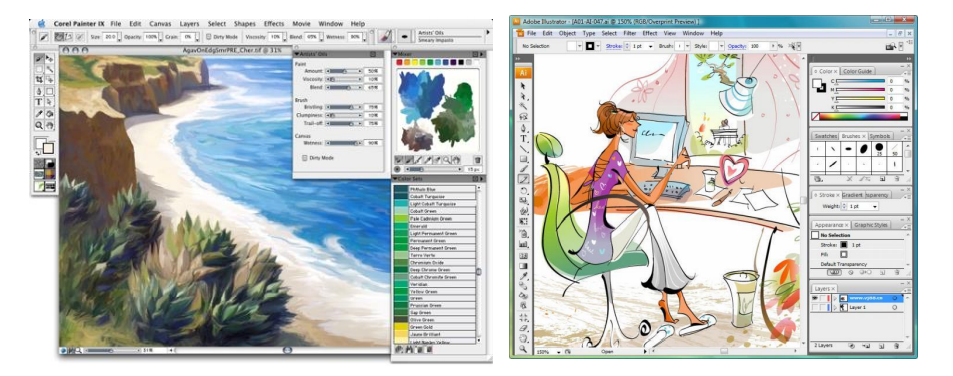Click the Mixer panel zoom icon
Screen dimensions: 953x376
coord(446,160)
